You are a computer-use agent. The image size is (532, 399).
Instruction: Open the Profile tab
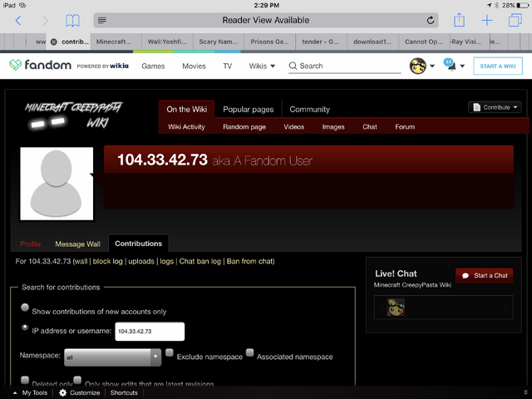point(31,244)
